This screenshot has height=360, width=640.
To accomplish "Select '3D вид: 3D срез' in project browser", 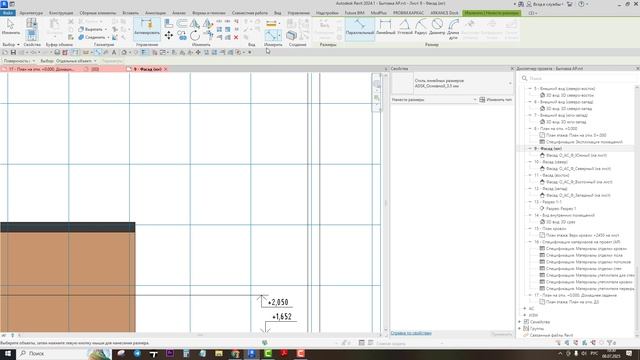I will pyautogui.click(x=560, y=222).
